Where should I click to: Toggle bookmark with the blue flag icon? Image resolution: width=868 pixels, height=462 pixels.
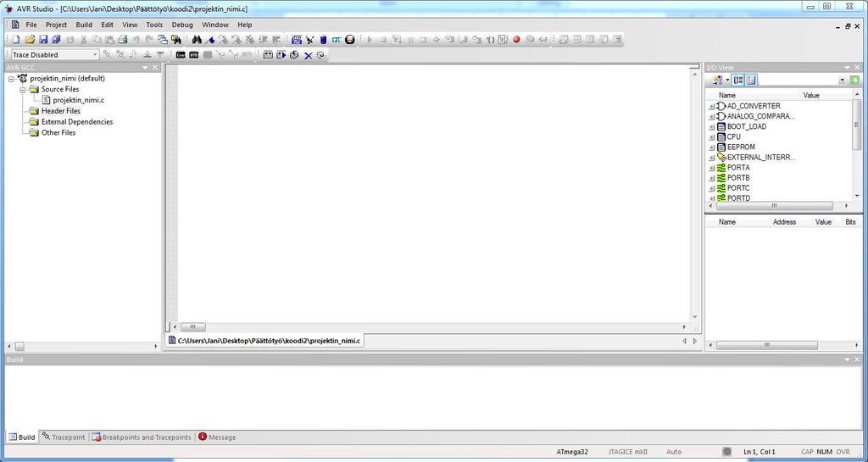210,39
